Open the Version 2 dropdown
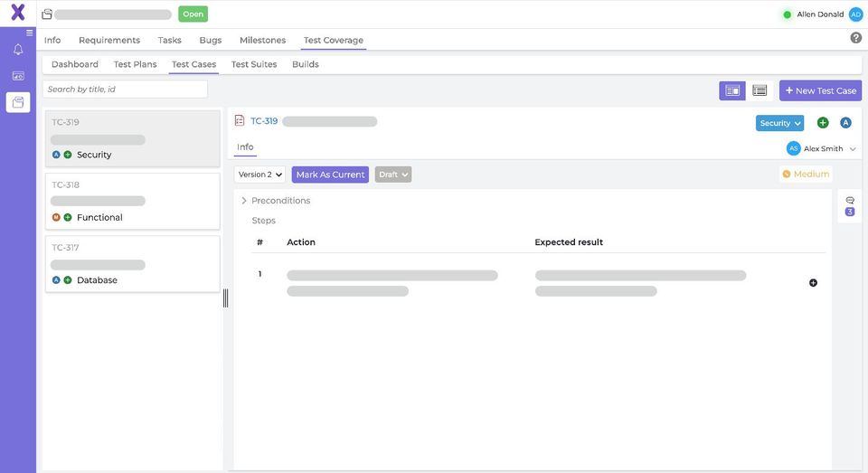868x473 pixels. [260, 175]
